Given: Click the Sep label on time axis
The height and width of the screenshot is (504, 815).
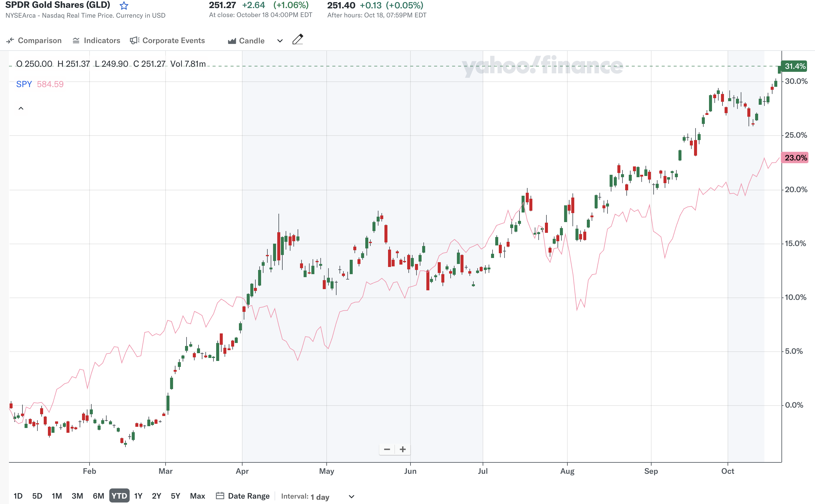Looking at the screenshot, I should (x=651, y=471).
